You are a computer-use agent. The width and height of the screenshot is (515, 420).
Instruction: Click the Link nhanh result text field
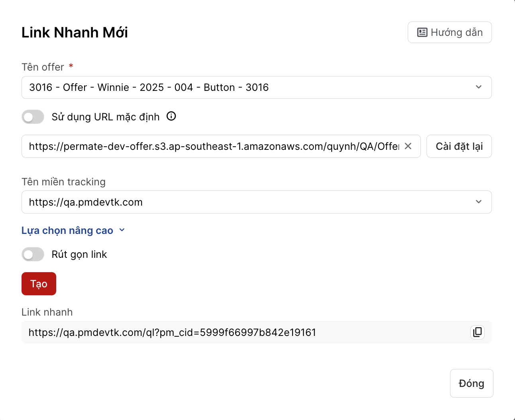[x=257, y=332]
